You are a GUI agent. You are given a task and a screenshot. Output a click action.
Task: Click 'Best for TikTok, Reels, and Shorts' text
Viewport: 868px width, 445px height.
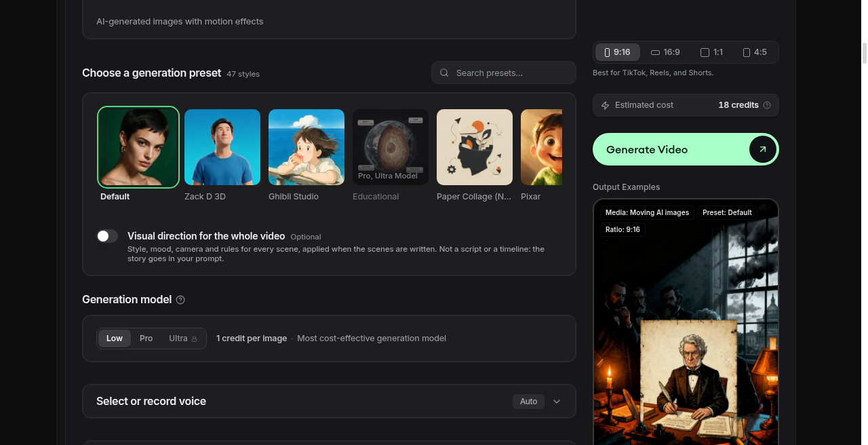(x=653, y=73)
